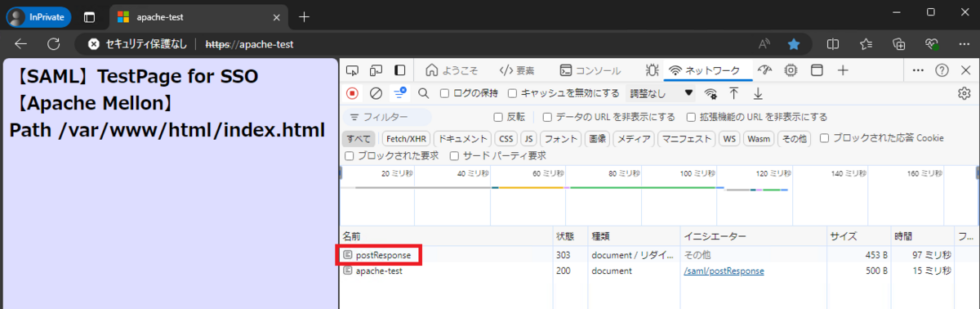Open the Memory chip icon tab

click(791, 70)
